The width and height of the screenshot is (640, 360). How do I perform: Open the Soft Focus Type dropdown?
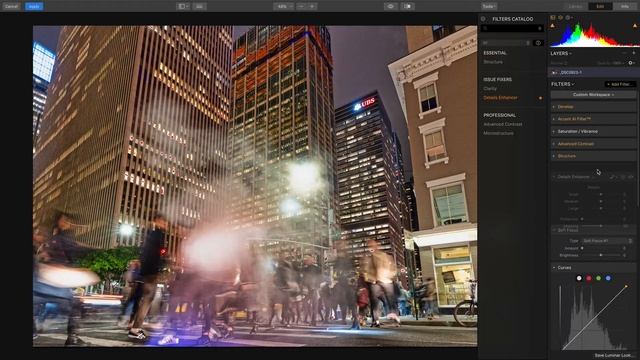607,241
